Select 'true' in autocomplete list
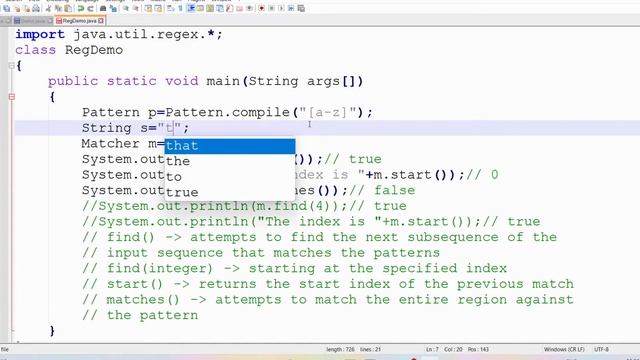Image resolution: width=640 pixels, height=360 pixels. [x=230, y=192]
